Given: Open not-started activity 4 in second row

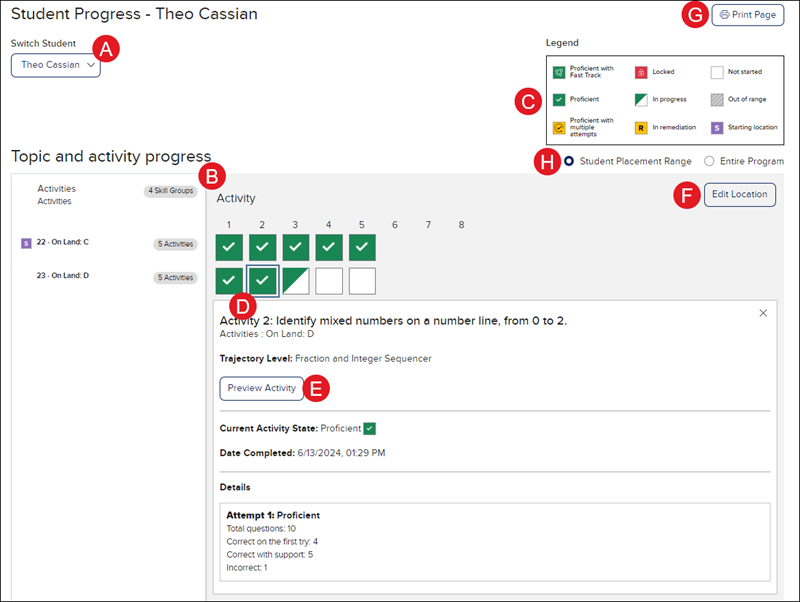Looking at the screenshot, I should 328,281.
